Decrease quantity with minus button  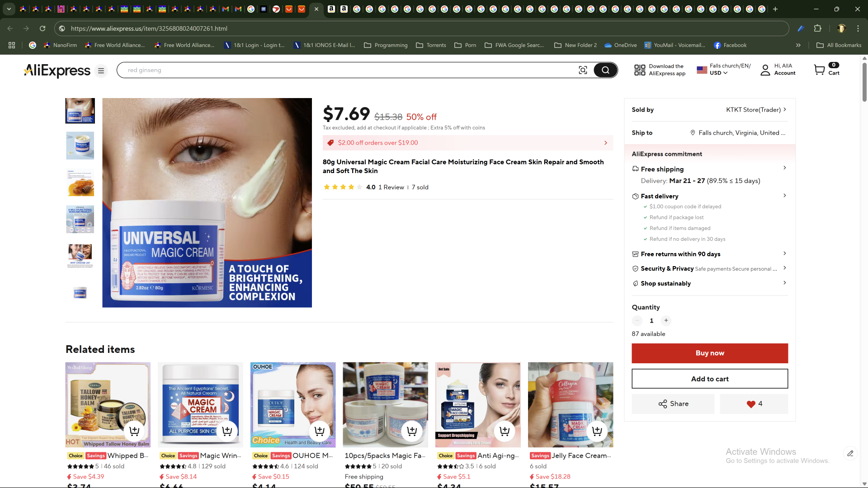tap(637, 320)
